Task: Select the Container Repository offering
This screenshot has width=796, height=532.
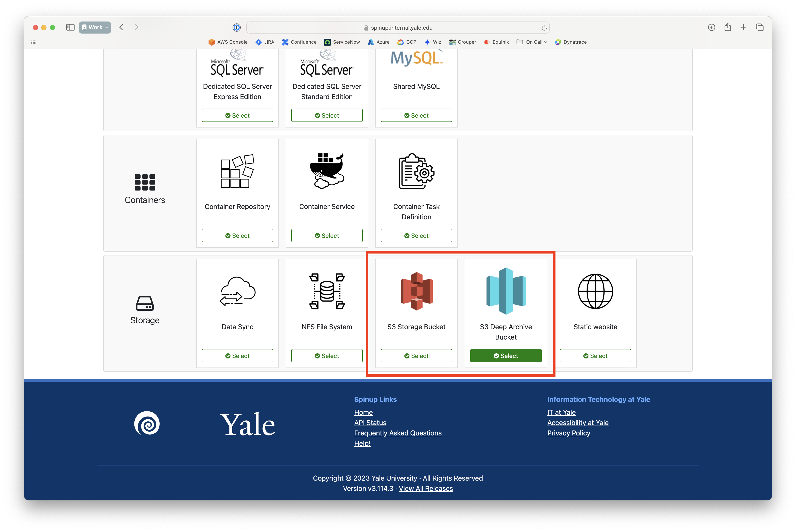Action: (237, 235)
